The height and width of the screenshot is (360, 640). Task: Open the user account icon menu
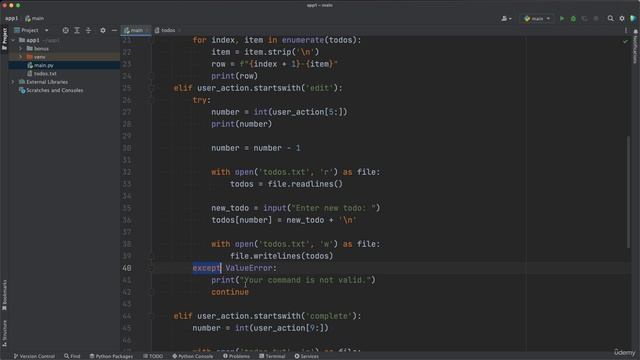506,18
